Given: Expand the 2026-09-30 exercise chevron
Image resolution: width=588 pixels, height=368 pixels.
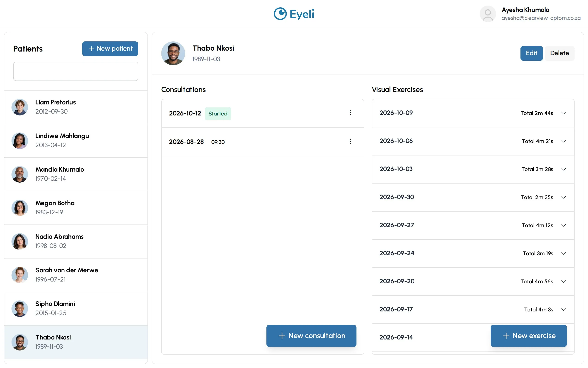Looking at the screenshot, I should coord(564,197).
